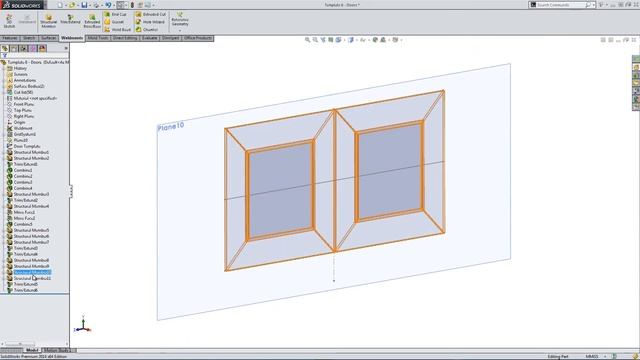Select History in the feature tree
Screen dimensions: 640x360
click(x=20, y=68)
